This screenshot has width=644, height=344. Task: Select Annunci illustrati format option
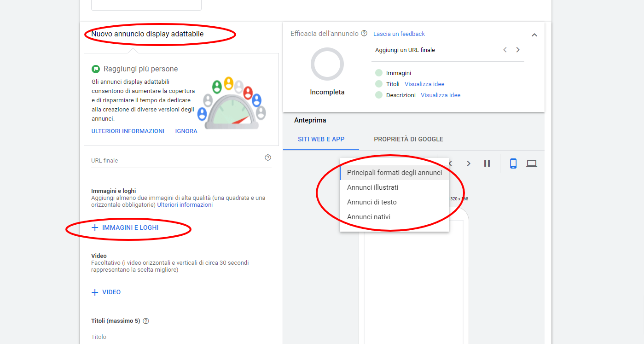click(x=372, y=187)
